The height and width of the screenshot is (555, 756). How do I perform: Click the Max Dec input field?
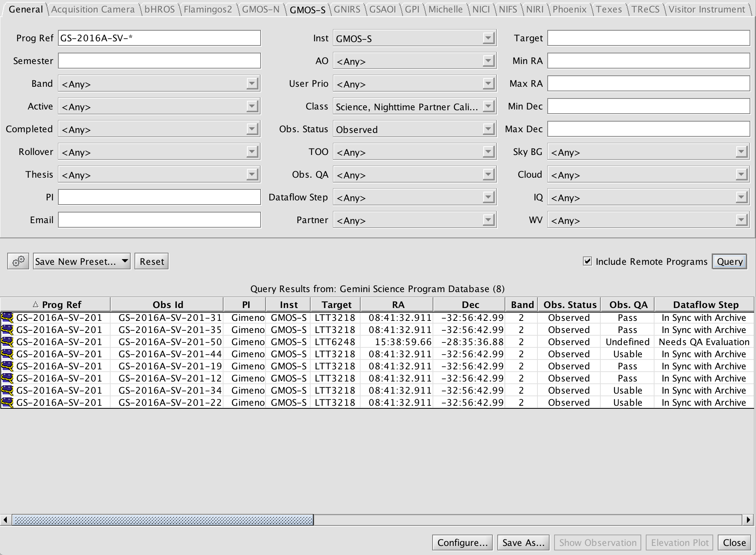click(648, 129)
